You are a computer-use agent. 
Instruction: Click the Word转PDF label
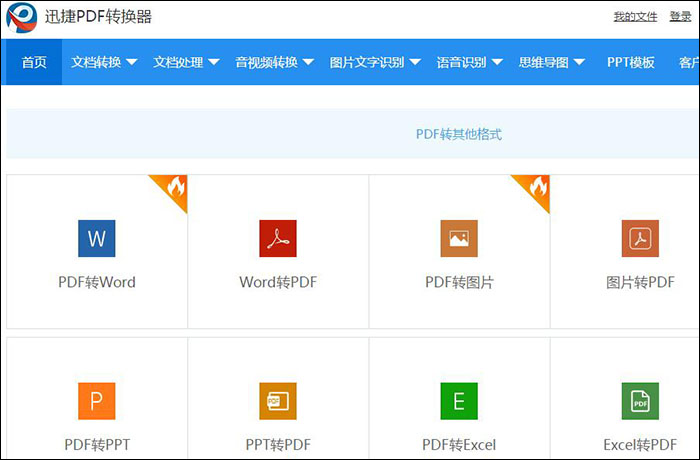(x=278, y=282)
